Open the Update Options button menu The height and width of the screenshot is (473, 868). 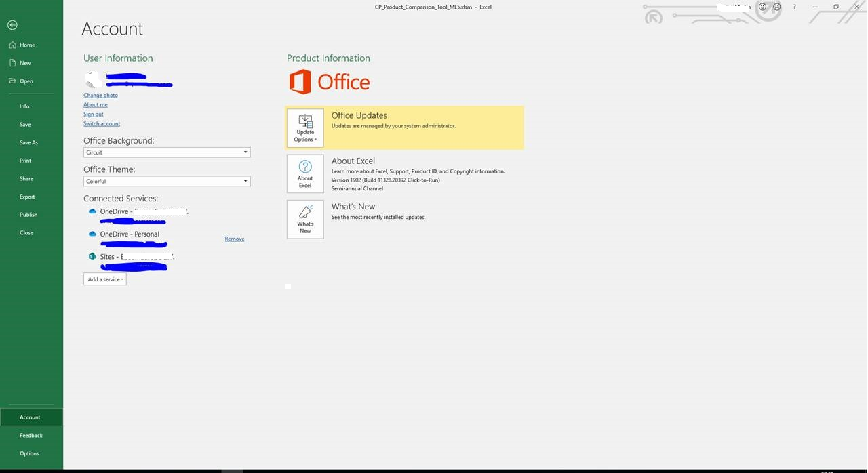[x=305, y=128]
